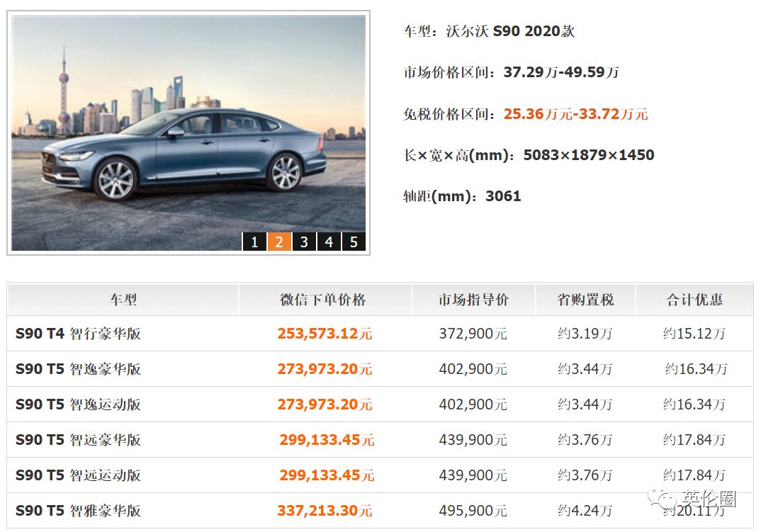Choose the S90 T5 智远豪华版 model
This screenshot has height=532, width=761.
pyautogui.click(x=78, y=440)
